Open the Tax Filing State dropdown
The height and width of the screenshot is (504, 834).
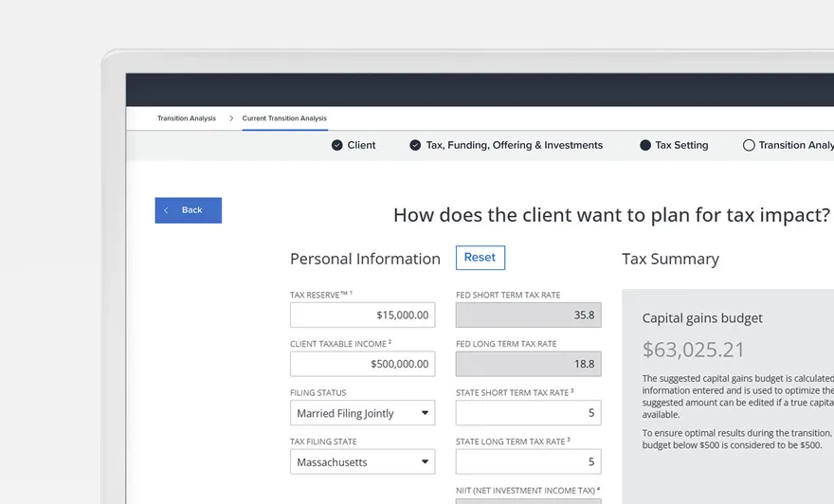362,461
